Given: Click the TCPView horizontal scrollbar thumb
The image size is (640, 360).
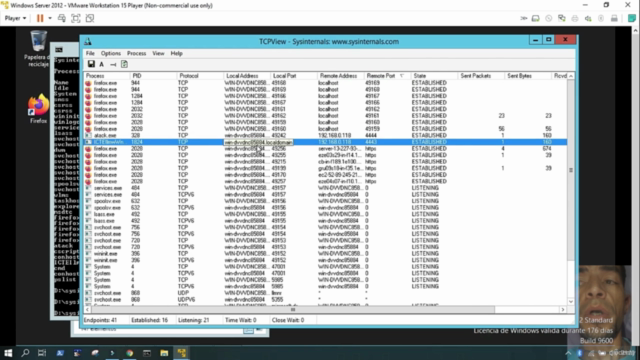Looking at the screenshot, I should pyautogui.click(x=293, y=310).
